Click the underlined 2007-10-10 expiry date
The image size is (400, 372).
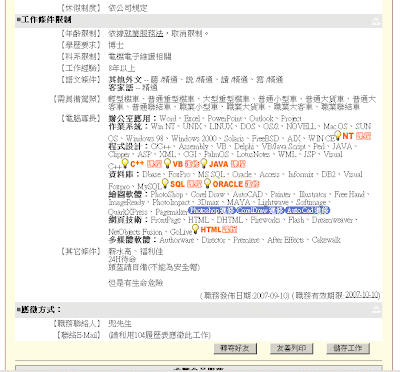362,295
